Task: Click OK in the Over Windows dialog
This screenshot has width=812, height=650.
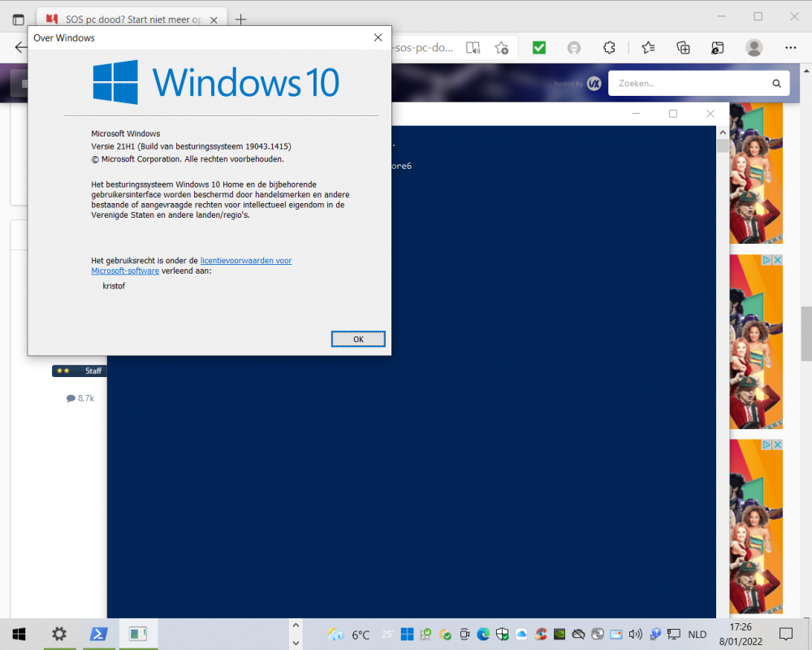Action: click(x=358, y=339)
